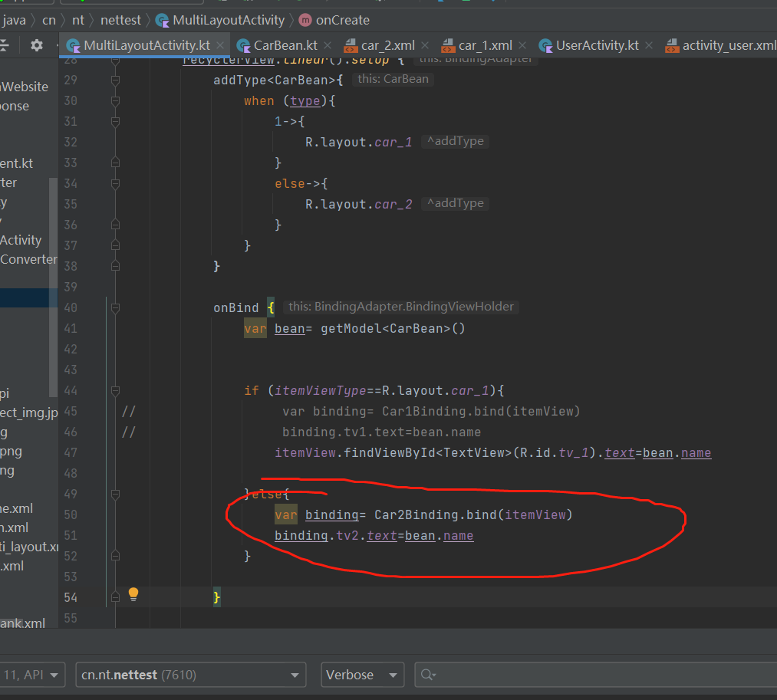Click the XML icon on activity_user.xml tab

coord(672,46)
